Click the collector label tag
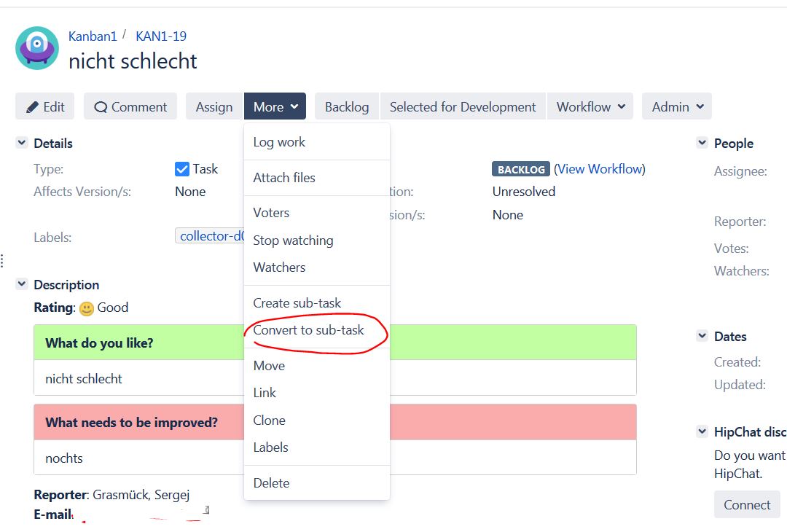The height and width of the screenshot is (532, 787). coord(210,236)
